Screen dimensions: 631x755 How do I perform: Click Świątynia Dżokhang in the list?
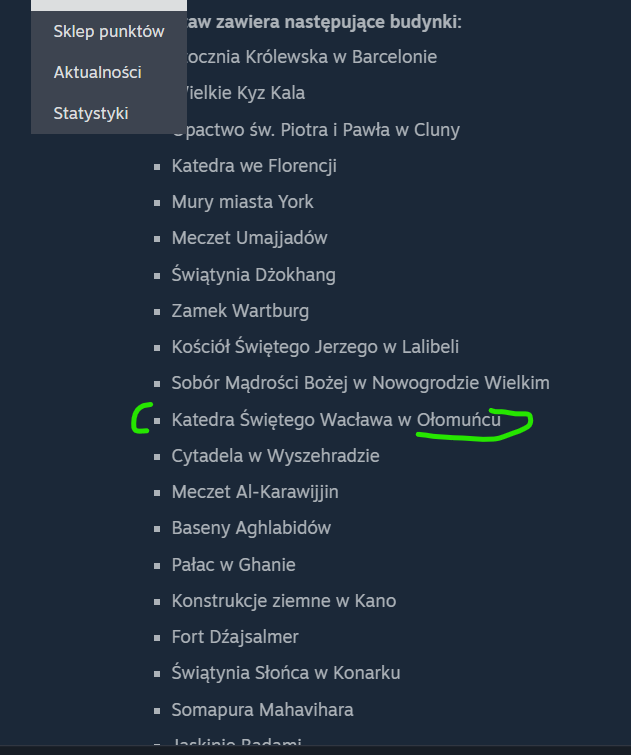(253, 274)
